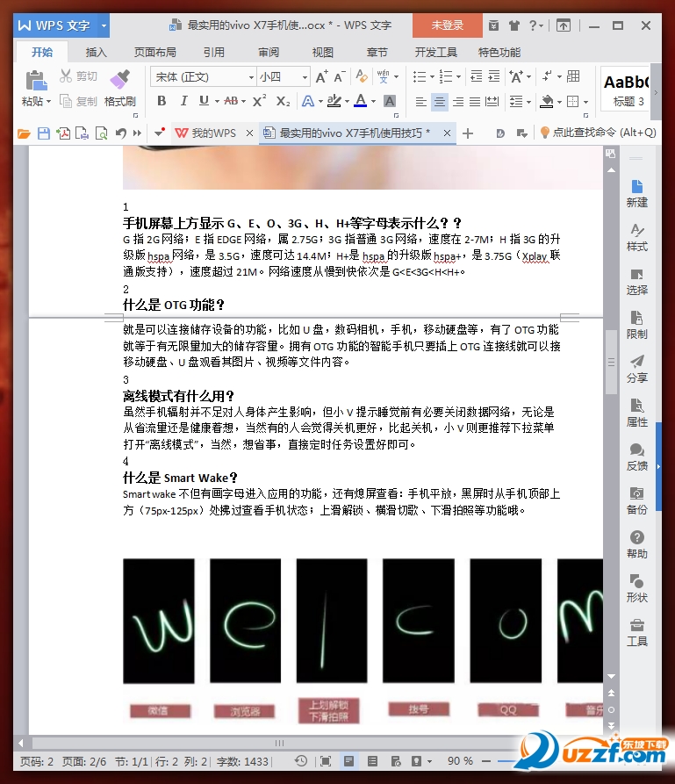This screenshot has height=784, width=675.
Task: Click the zoom out minus control
Action: pyautogui.click(x=486, y=761)
